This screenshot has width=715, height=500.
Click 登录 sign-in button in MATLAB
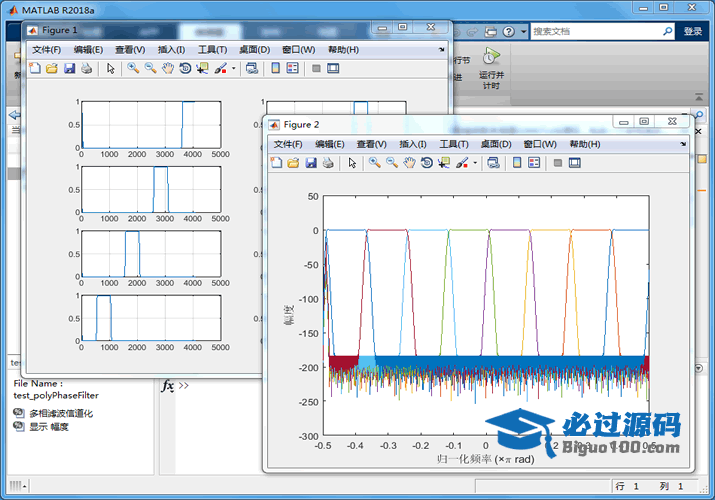coord(693,31)
